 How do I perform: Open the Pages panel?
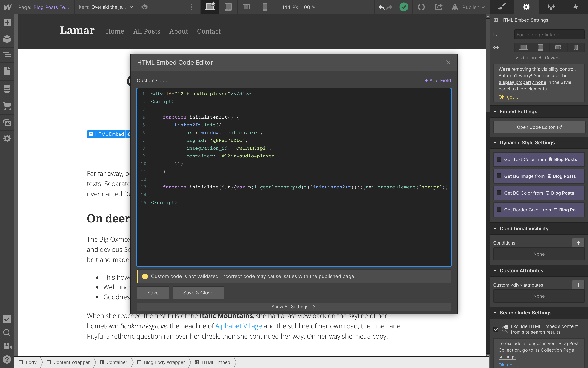click(7, 71)
